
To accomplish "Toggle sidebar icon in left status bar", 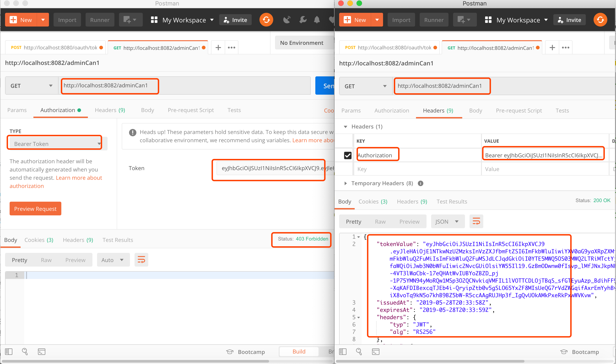I will click(9, 352).
